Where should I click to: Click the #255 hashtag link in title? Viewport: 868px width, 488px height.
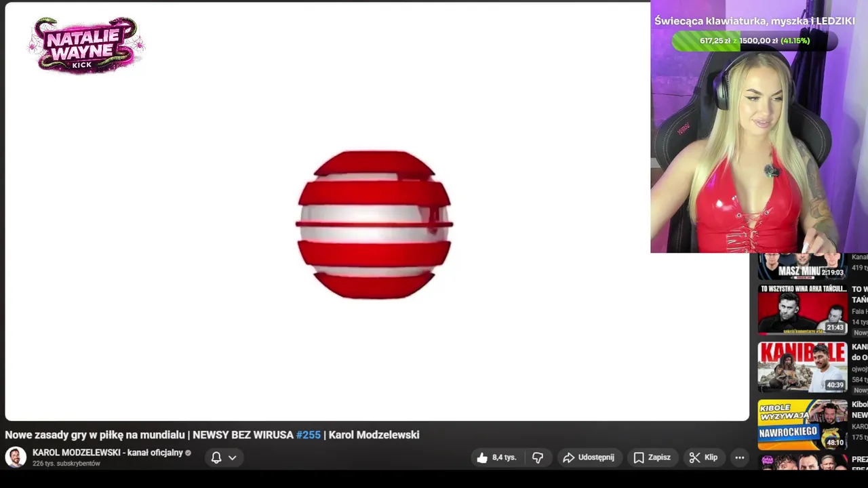tap(308, 435)
